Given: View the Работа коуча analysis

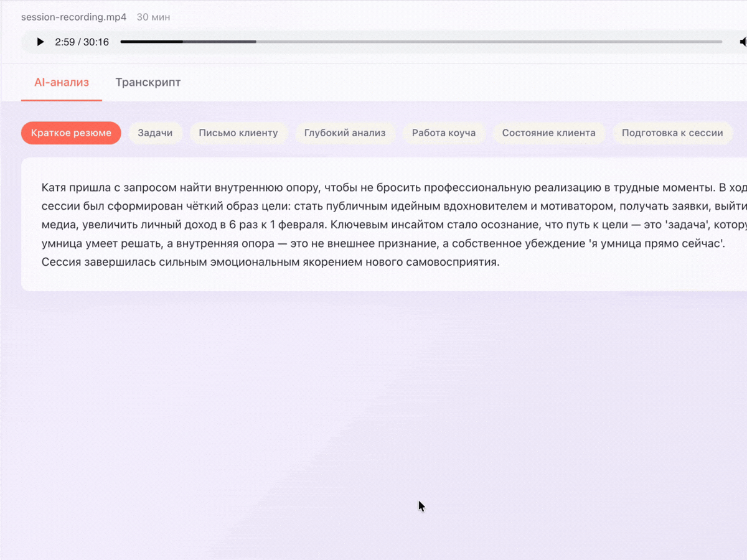Looking at the screenshot, I should click(444, 133).
